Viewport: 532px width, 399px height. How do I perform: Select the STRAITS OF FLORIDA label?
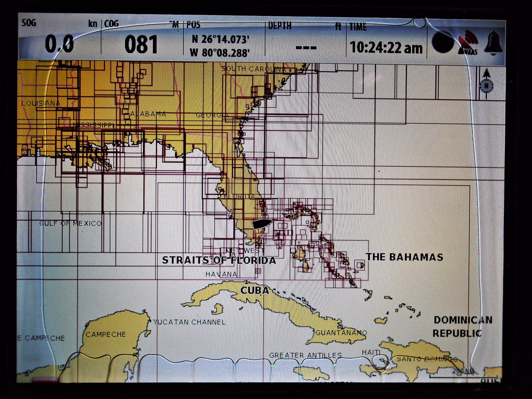tap(219, 260)
